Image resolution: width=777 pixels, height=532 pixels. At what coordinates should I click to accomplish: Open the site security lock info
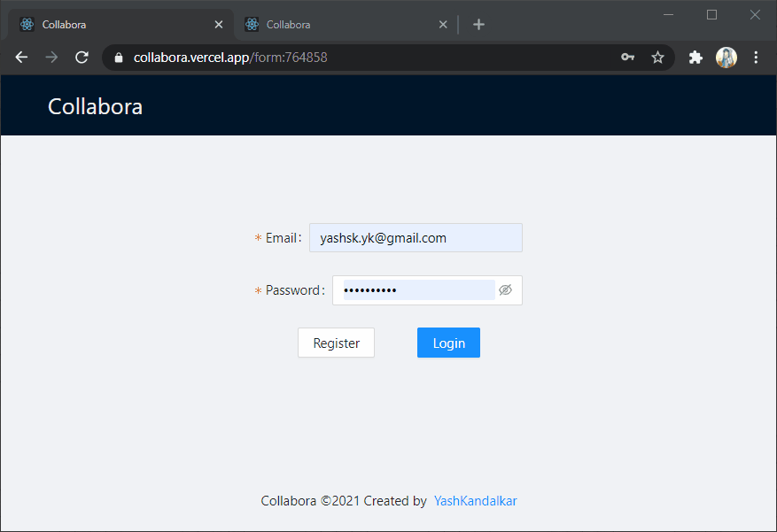click(119, 58)
